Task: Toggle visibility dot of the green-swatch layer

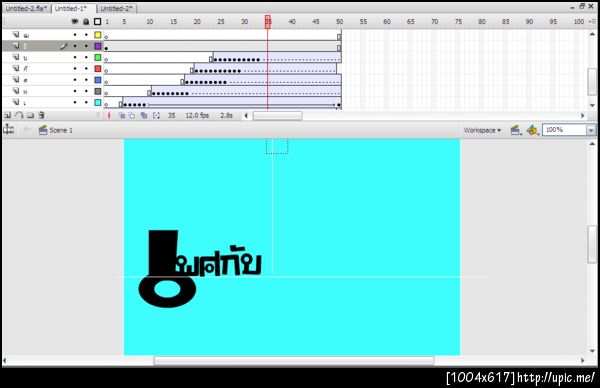Action: click(75, 57)
